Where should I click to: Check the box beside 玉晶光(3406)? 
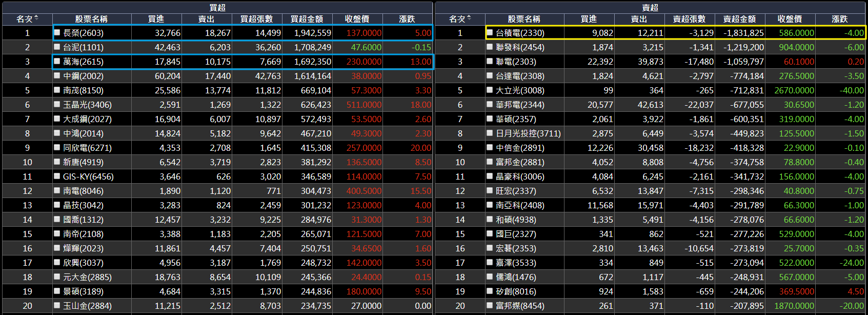pos(57,104)
